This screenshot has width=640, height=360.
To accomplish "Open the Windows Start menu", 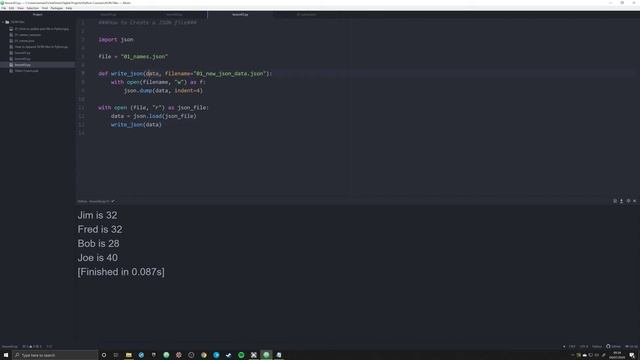I will (x=6, y=355).
